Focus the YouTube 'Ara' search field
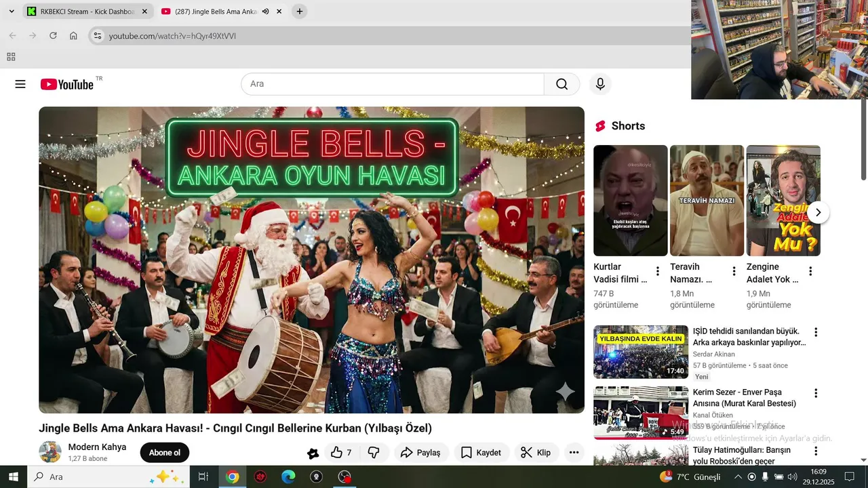The width and height of the screenshot is (868, 488). [393, 84]
